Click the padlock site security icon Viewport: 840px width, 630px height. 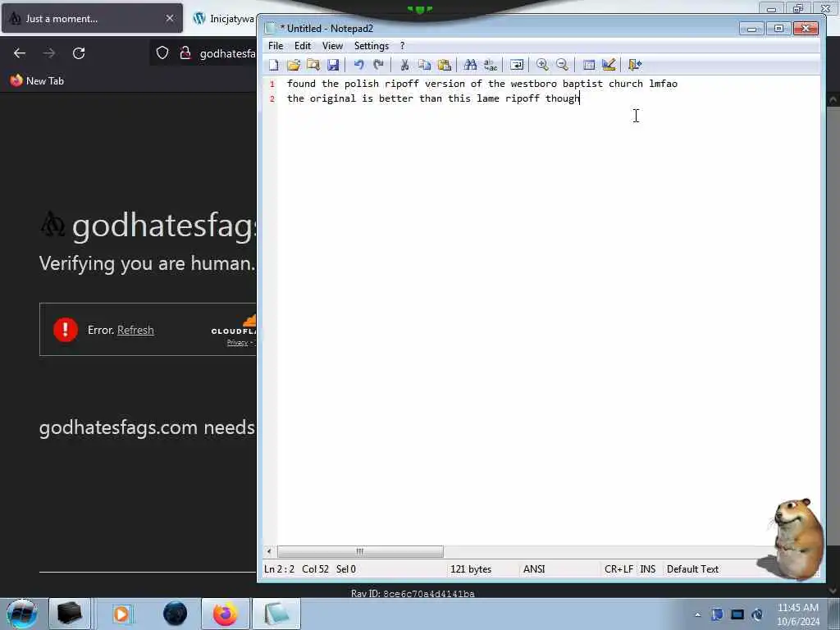point(185,52)
